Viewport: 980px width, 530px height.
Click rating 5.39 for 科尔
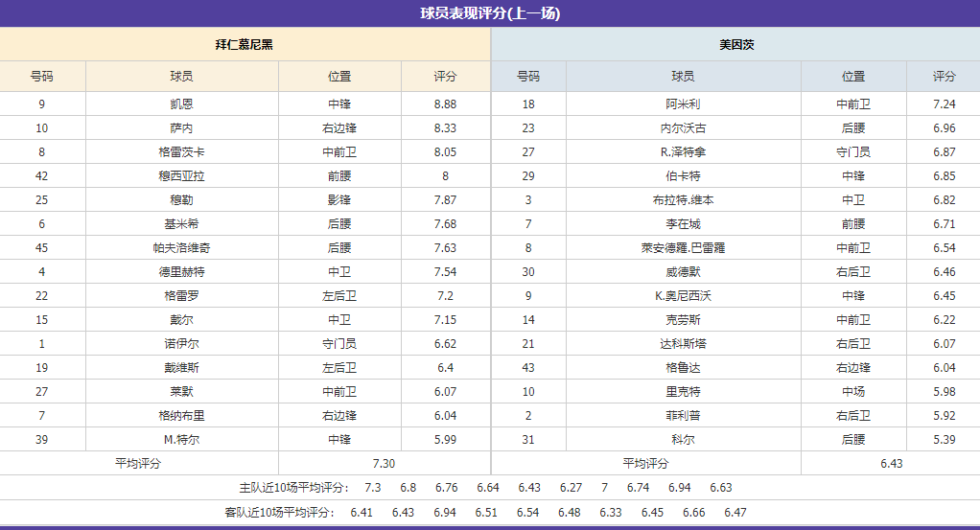pyautogui.click(x=945, y=439)
